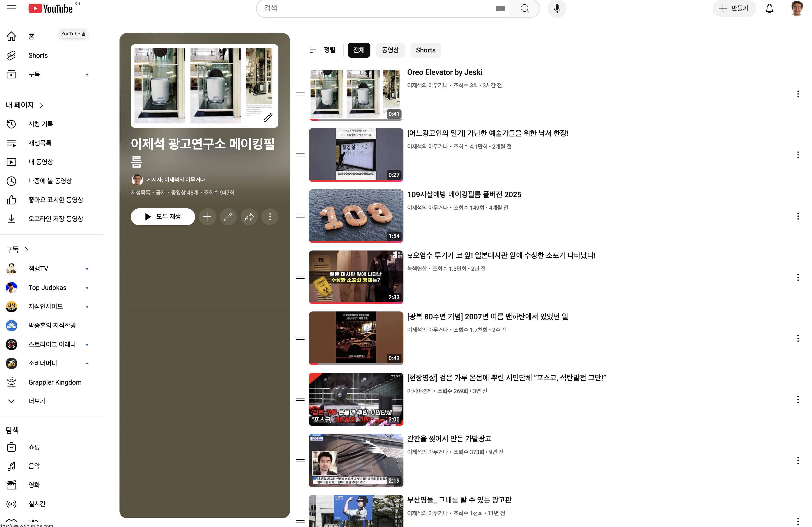Open 오프라인 저장 동영상 downloads
The image size is (812, 527).
tap(51, 219)
